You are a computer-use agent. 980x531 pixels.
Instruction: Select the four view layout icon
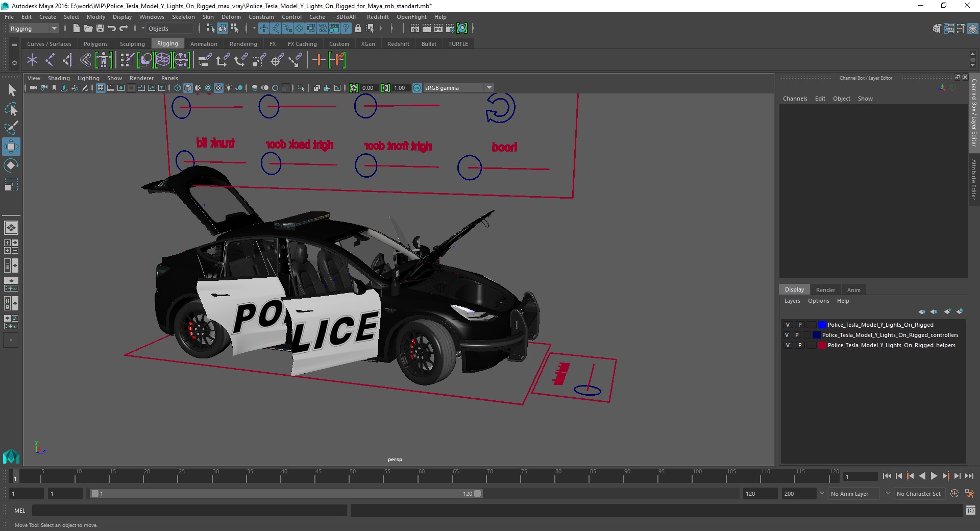pos(11,247)
